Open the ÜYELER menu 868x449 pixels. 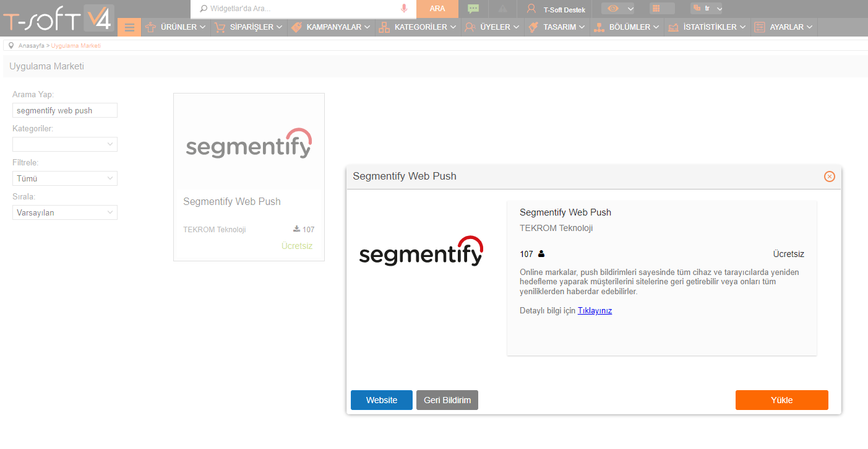point(492,27)
